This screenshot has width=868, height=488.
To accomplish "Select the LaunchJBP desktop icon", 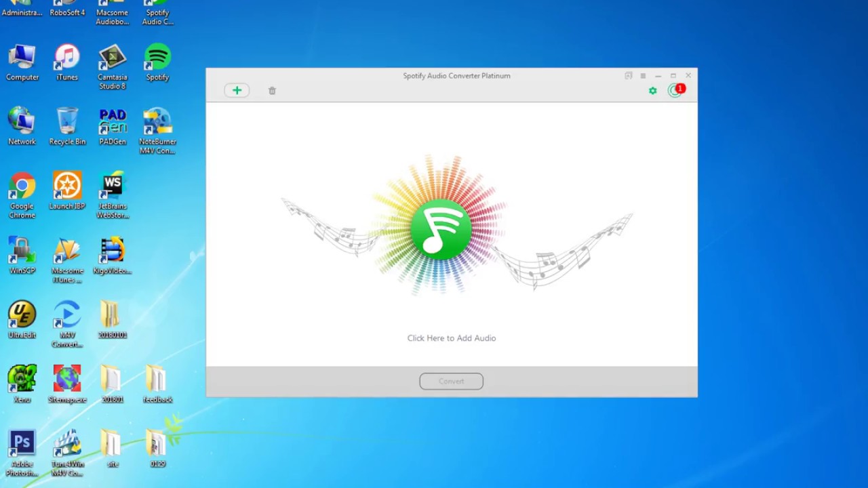I will click(67, 190).
